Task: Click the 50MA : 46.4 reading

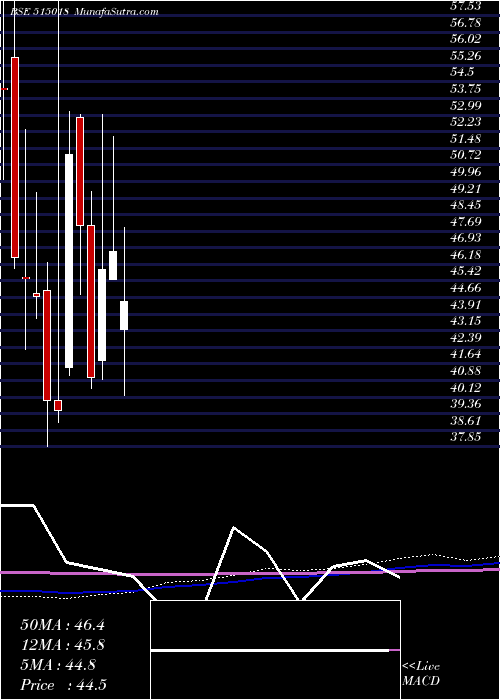Action: coord(62,625)
